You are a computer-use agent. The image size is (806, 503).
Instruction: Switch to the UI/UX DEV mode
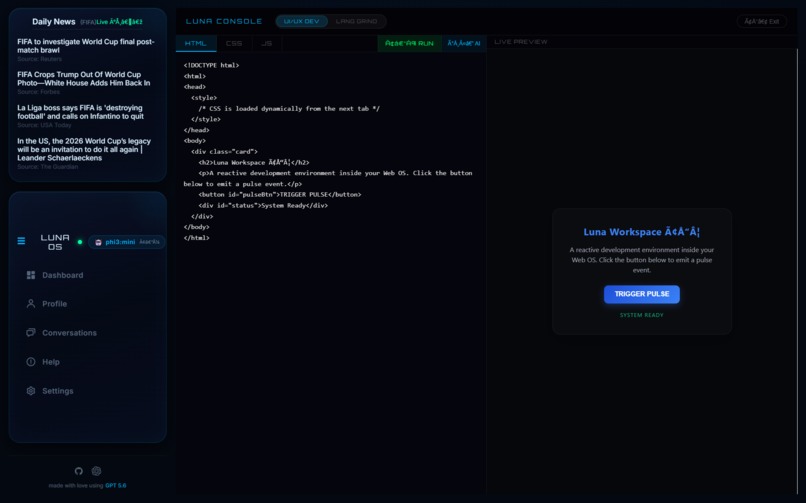(x=301, y=22)
